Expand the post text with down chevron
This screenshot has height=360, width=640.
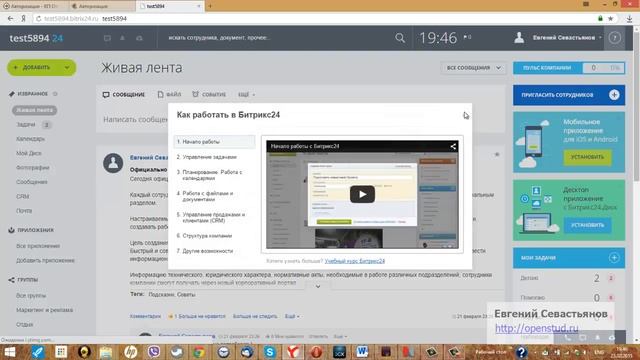point(318,287)
